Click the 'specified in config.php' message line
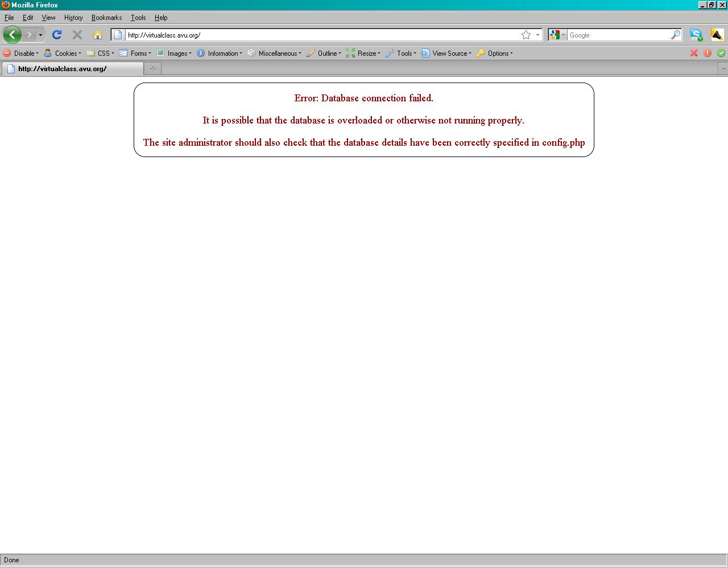Viewport: 728px width, 568px height. pyautogui.click(x=364, y=142)
